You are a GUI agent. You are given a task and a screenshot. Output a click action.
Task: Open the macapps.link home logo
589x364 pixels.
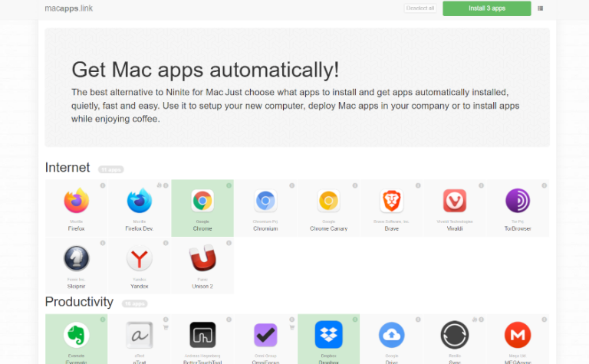pos(69,8)
